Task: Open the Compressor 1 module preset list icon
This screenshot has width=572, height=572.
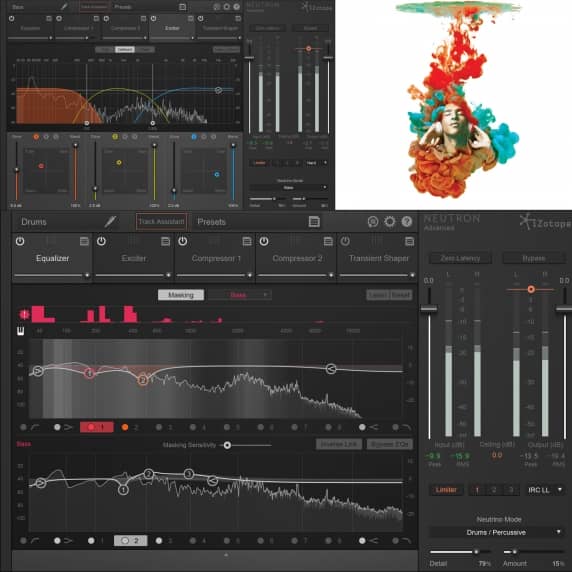Action: point(247,241)
